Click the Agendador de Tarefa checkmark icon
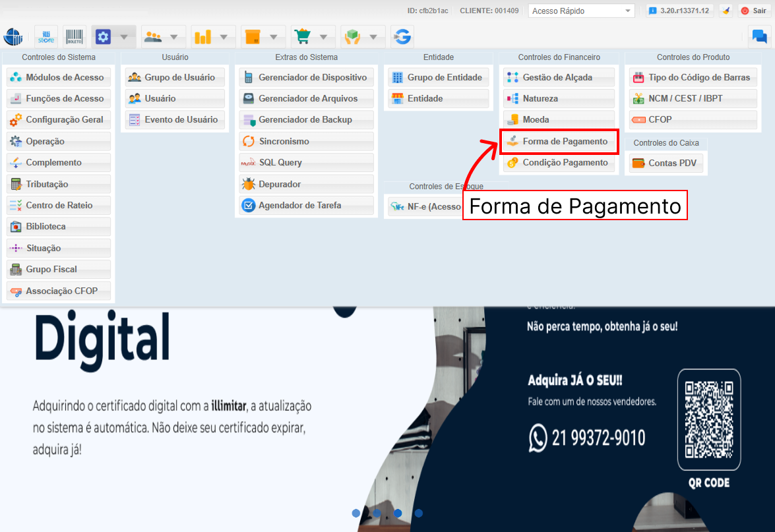 click(x=248, y=205)
